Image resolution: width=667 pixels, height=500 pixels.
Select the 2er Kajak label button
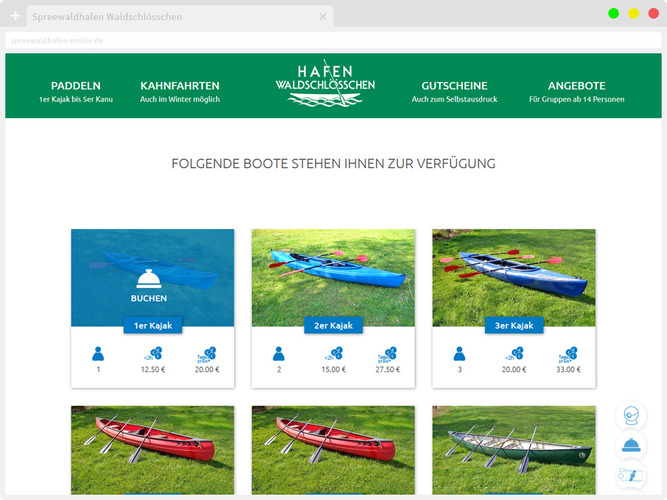pos(334,325)
